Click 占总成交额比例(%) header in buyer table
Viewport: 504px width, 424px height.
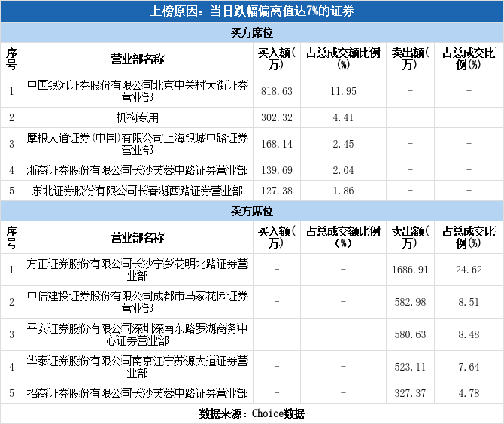coord(343,59)
